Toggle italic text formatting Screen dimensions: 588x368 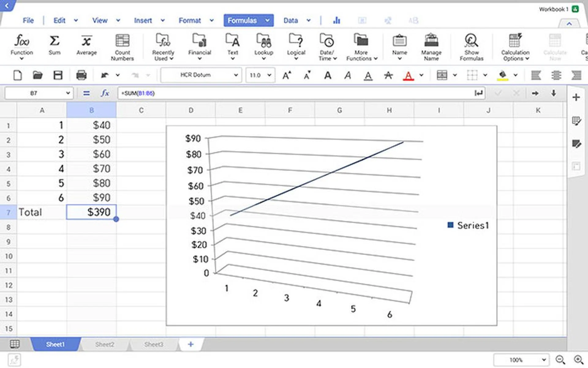click(x=348, y=75)
